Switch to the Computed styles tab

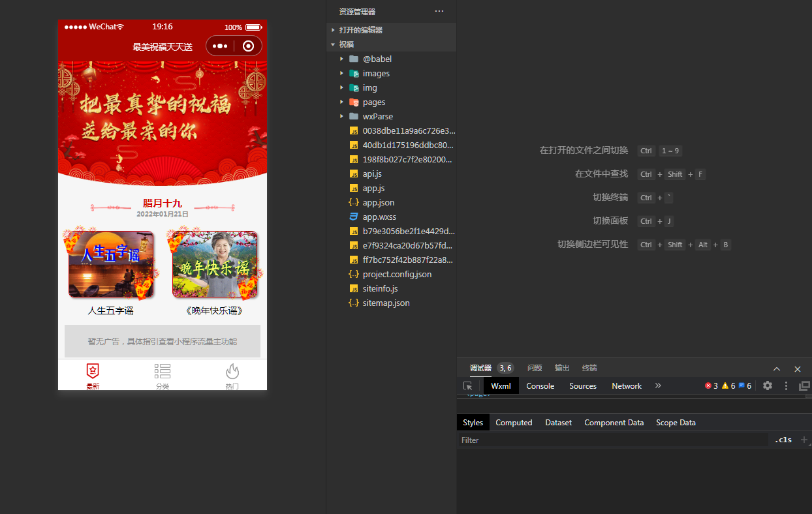pyautogui.click(x=514, y=423)
